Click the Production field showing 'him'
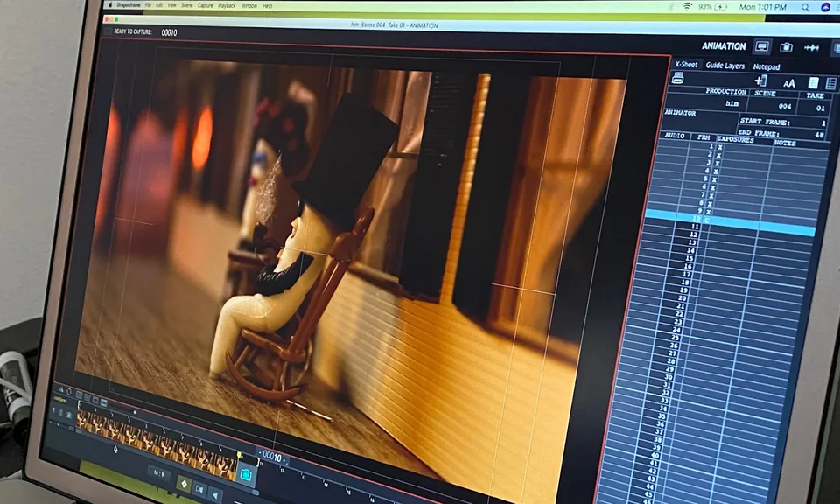Image resolution: width=840 pixels, height=504 pixels. [706, 101]
